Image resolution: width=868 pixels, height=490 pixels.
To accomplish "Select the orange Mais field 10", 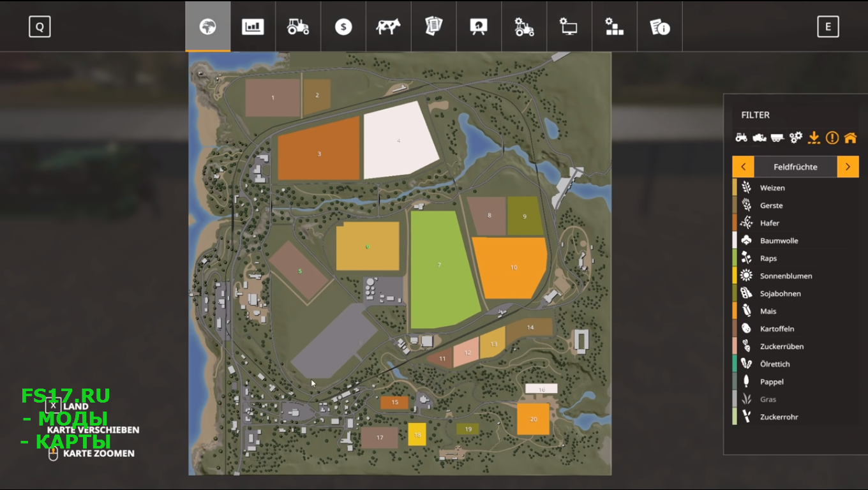I will (511, 267).
